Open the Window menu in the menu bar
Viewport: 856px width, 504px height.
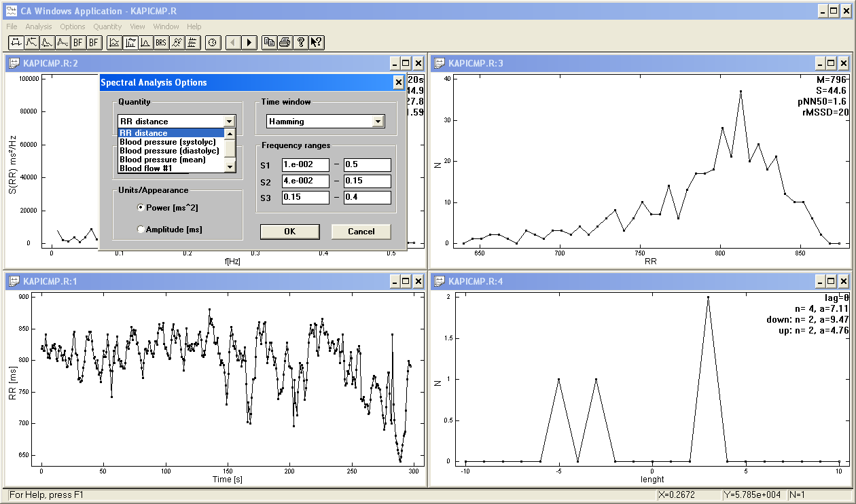[166, 26]
